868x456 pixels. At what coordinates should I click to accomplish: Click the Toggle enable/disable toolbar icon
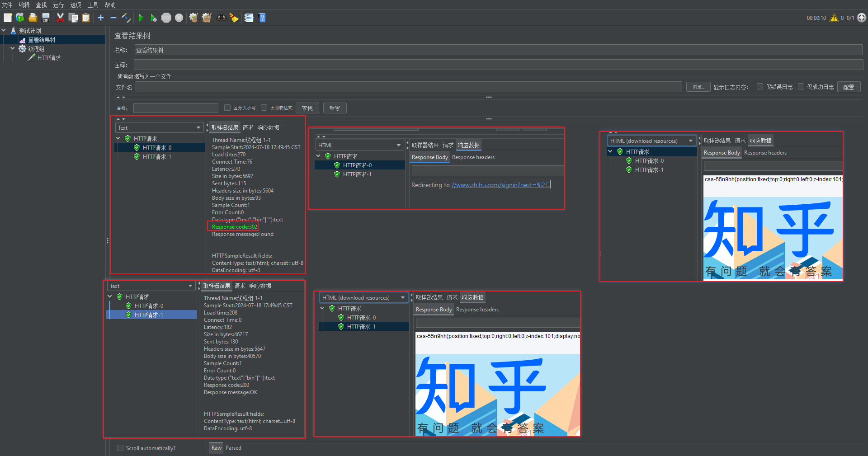(x=127, y=18)
